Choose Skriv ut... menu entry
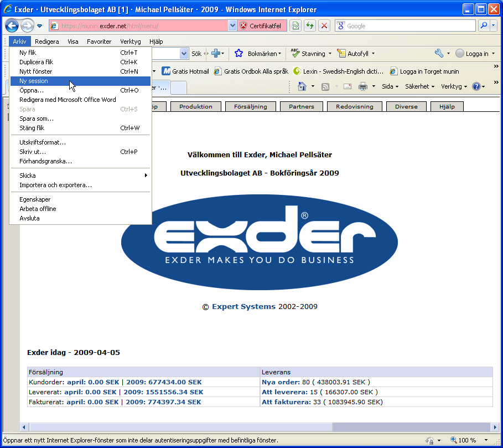Screen dimensions: 503x448 point(81,152)
